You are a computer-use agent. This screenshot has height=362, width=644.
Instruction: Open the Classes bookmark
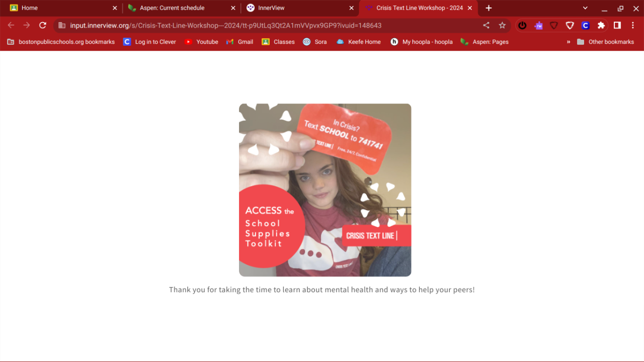[278, 42]
